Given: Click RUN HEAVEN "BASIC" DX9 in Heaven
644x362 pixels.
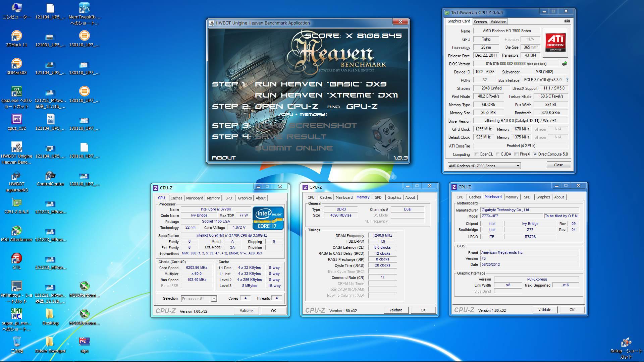Looking at the screenshot, I should 321,84.
